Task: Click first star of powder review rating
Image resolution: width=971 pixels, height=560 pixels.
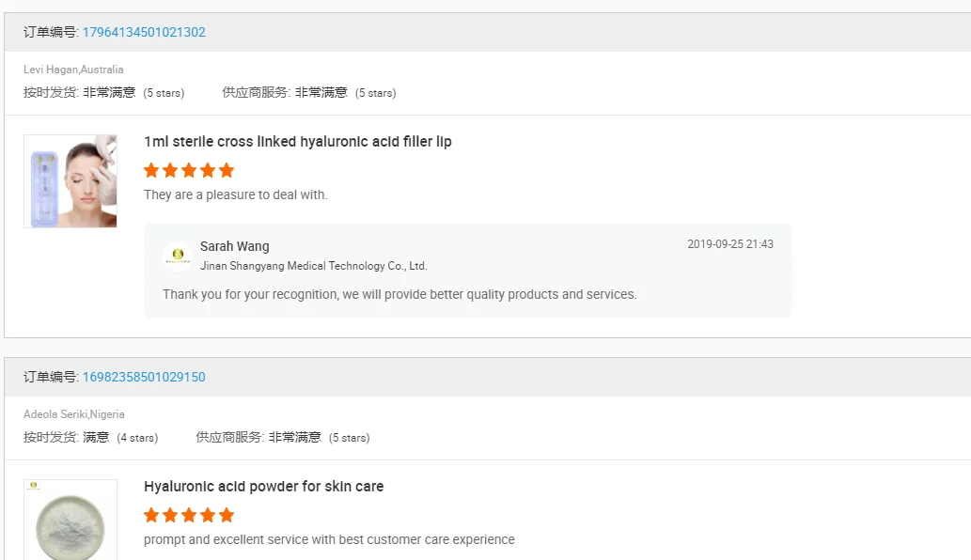Action: pos(151,515)
